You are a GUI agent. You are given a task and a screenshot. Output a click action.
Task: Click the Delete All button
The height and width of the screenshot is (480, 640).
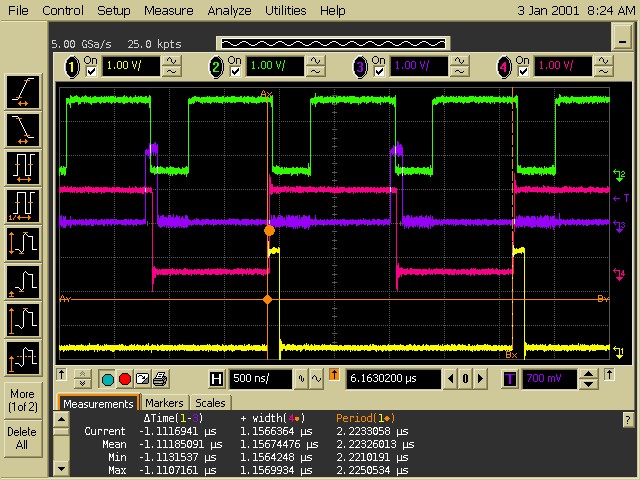pos(22,438)
